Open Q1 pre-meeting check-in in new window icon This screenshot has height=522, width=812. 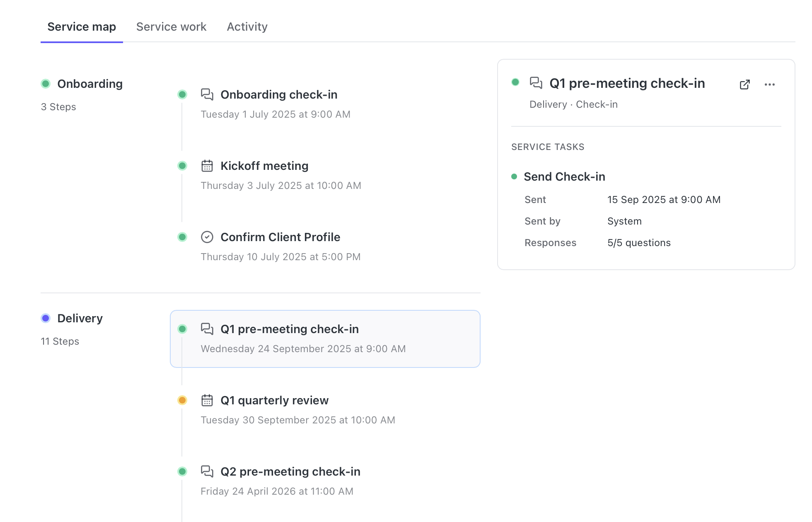pos(744,85)
